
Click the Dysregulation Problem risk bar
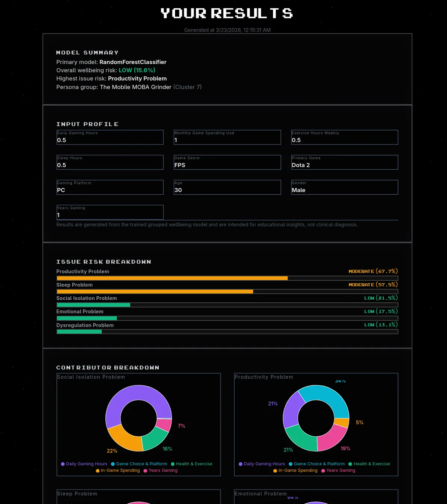point(227,332)
